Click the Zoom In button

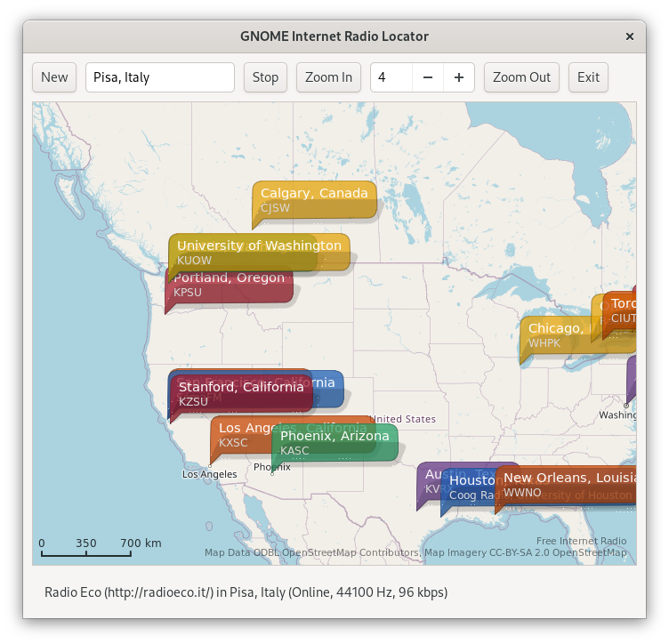click(x=328, y=77)
